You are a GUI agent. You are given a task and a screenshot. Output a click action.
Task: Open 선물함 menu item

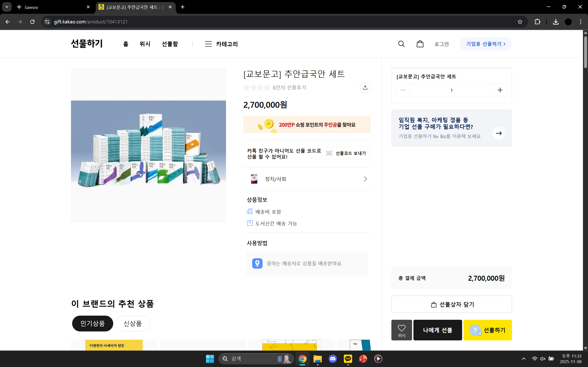click(x=170, y=44)
